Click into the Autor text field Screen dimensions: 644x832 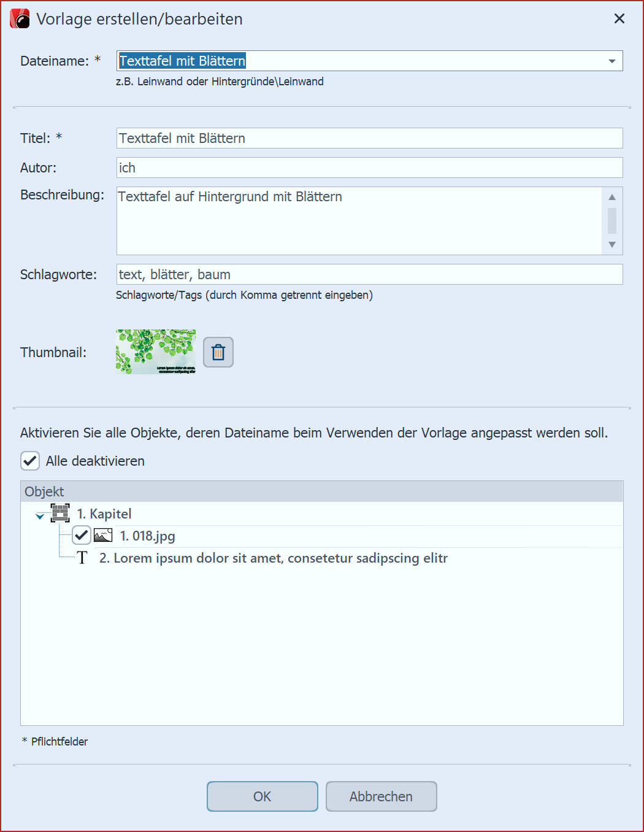pyautogui.click(x=369, y=168)
